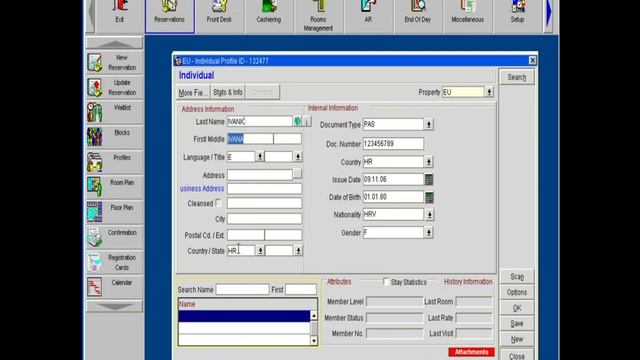Open the red Attachments button

click(x=471, y=352)
